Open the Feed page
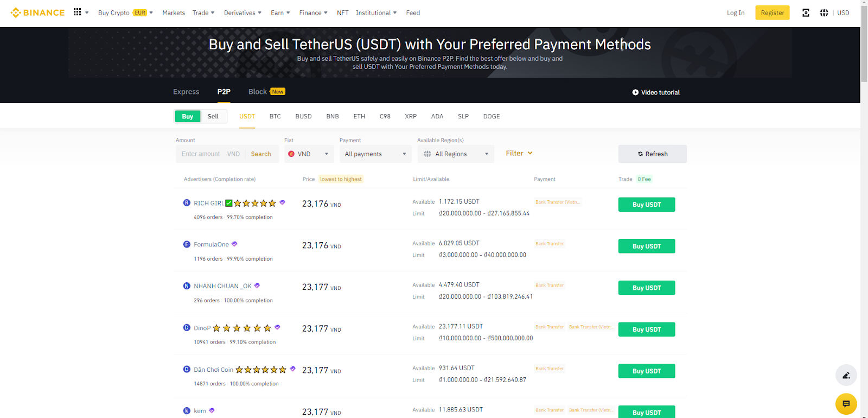868x418 pixels. click(413, 12)
